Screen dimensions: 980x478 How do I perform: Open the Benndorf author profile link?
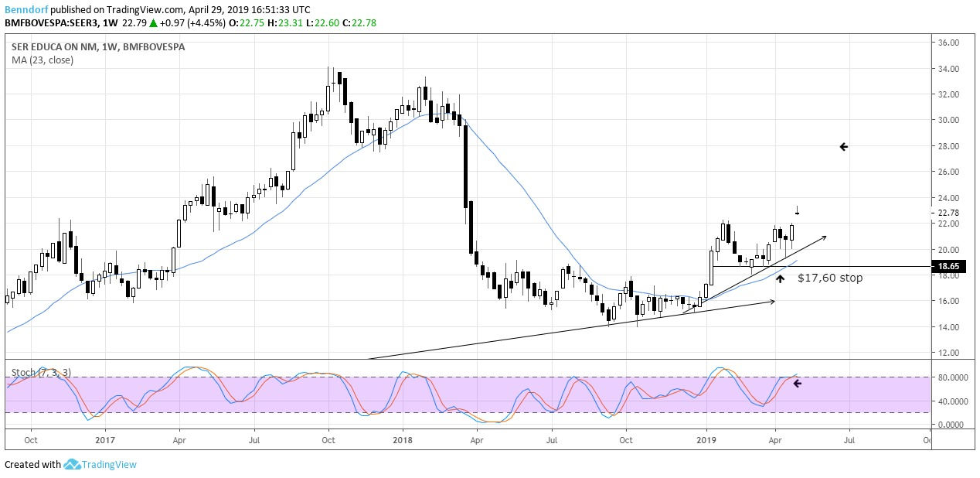[x=26, y=10]
